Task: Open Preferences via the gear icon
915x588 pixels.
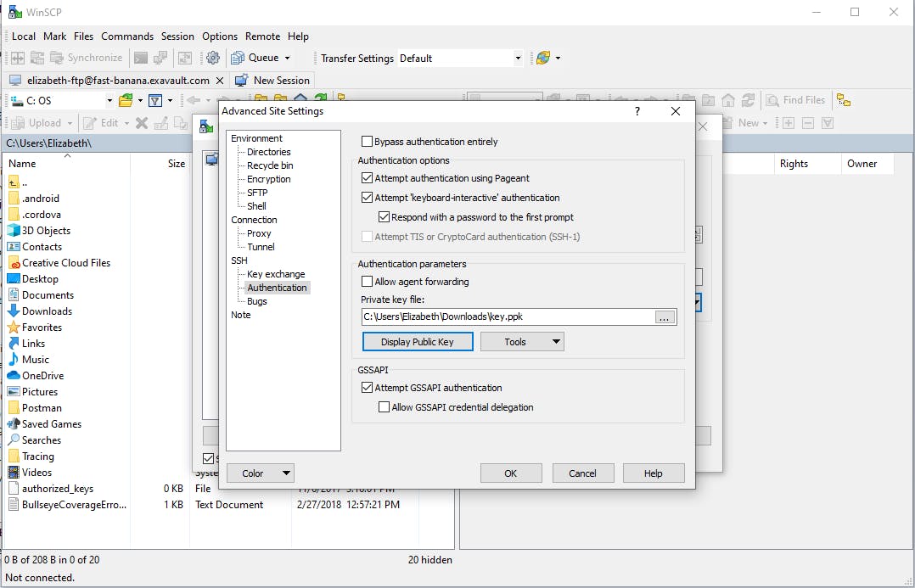Action: (211, 58)
